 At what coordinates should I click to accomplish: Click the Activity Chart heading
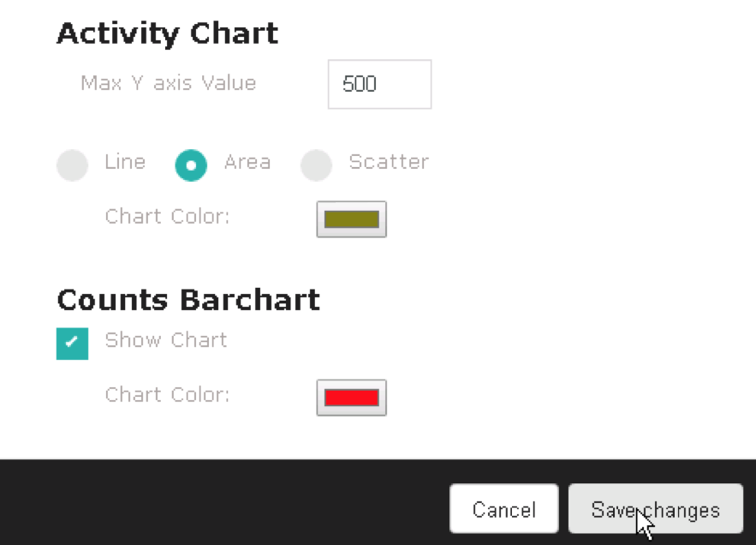click(x=167, y=33)
